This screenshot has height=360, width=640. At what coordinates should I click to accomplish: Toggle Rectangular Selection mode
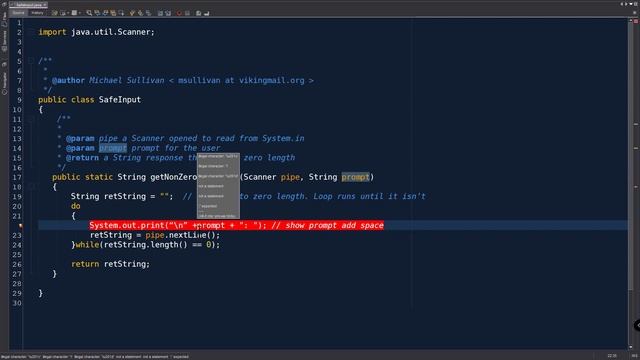click(121, 13)
